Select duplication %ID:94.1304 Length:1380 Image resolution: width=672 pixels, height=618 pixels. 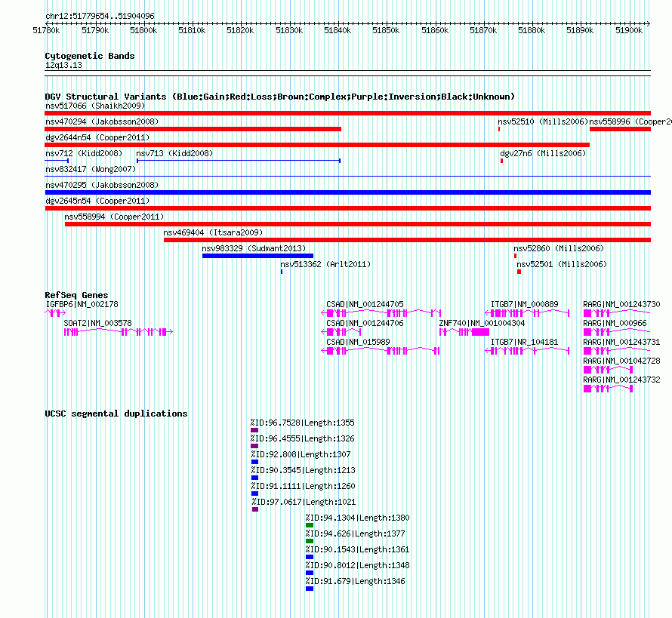310,525
